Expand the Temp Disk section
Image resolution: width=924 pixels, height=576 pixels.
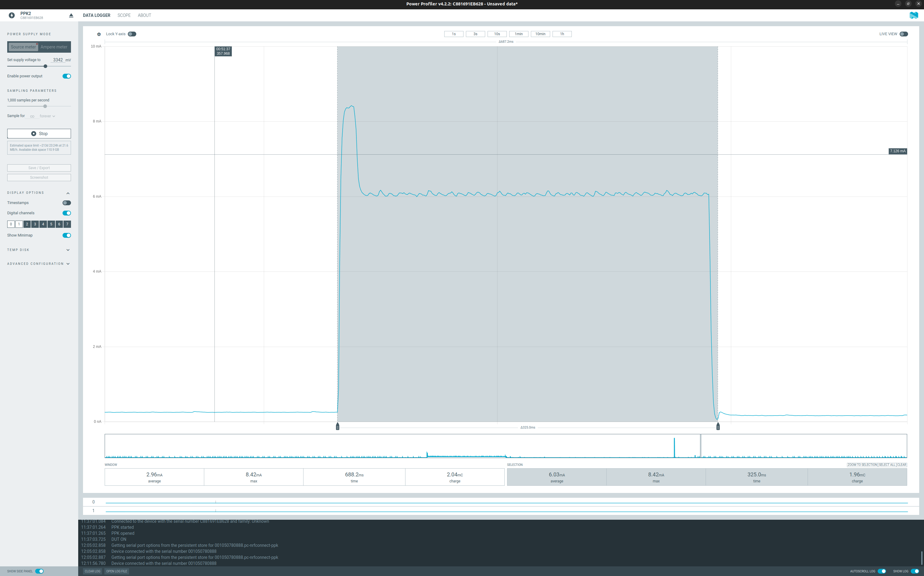68,250
